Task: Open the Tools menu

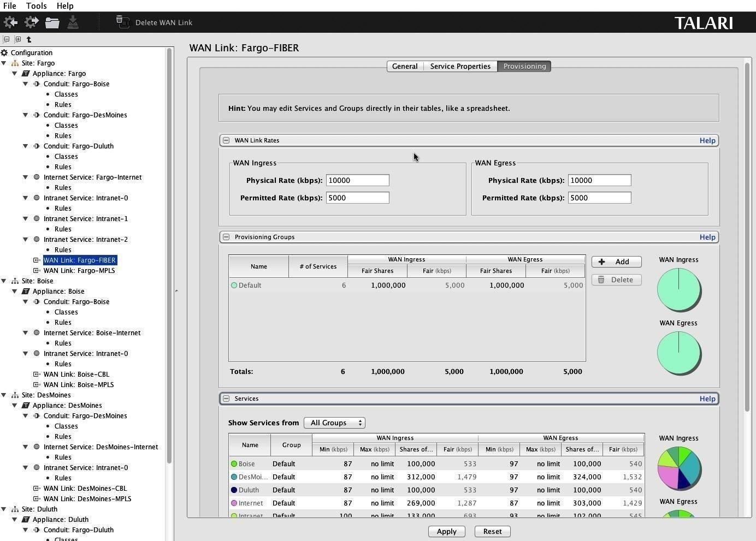Action: [x=36, y=6]
